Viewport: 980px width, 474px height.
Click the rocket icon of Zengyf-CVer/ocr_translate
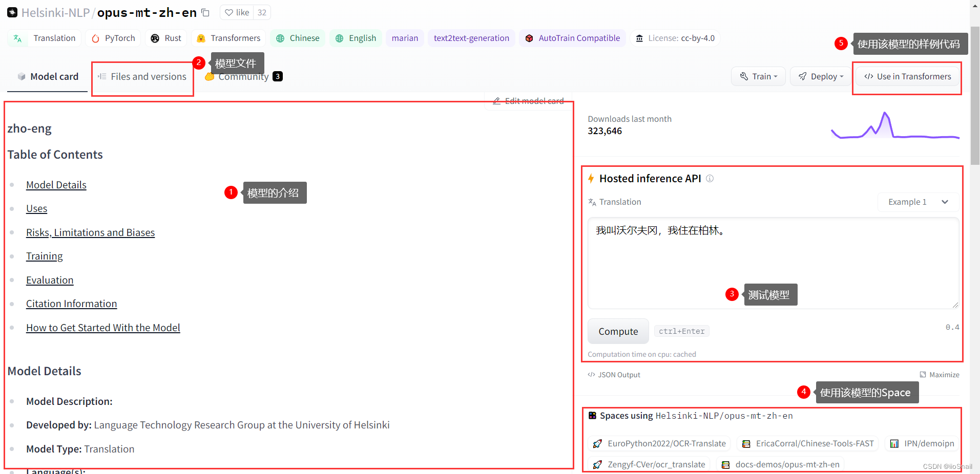597,465
